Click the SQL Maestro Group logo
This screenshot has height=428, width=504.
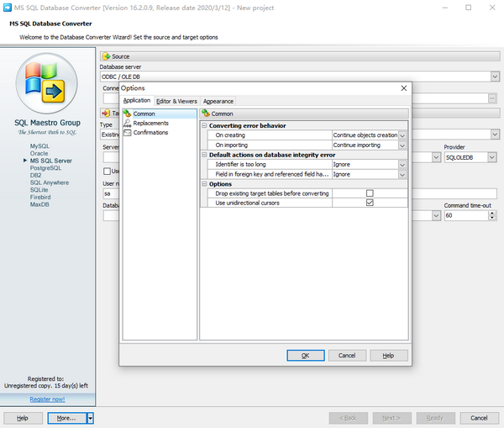(x=46, y=84)
